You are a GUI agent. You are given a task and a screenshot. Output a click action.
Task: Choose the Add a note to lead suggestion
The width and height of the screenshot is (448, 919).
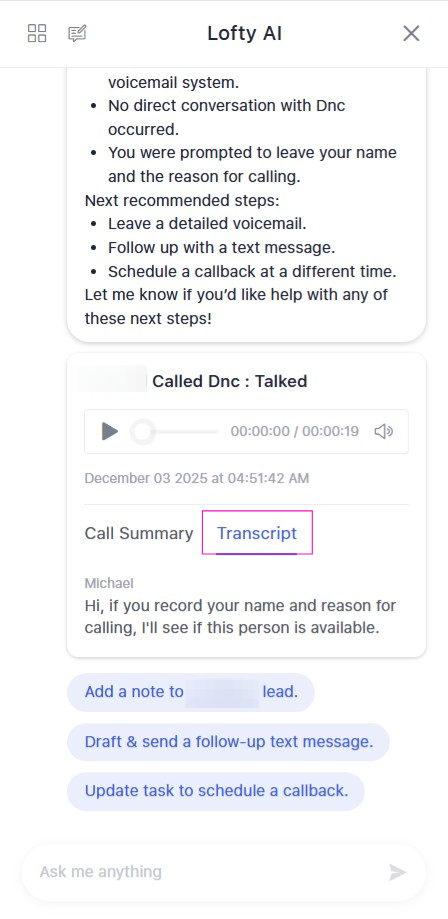coord(191,692)
